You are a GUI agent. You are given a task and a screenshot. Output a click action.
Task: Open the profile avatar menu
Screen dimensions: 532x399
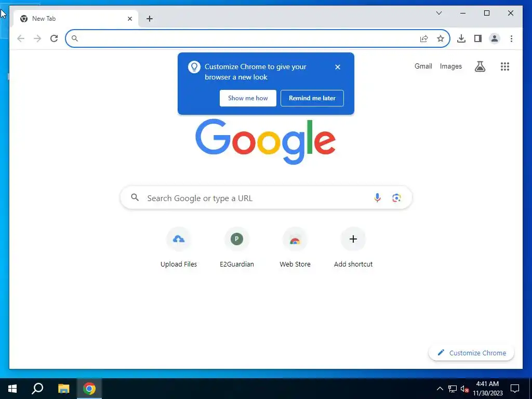tap(495, 38)
